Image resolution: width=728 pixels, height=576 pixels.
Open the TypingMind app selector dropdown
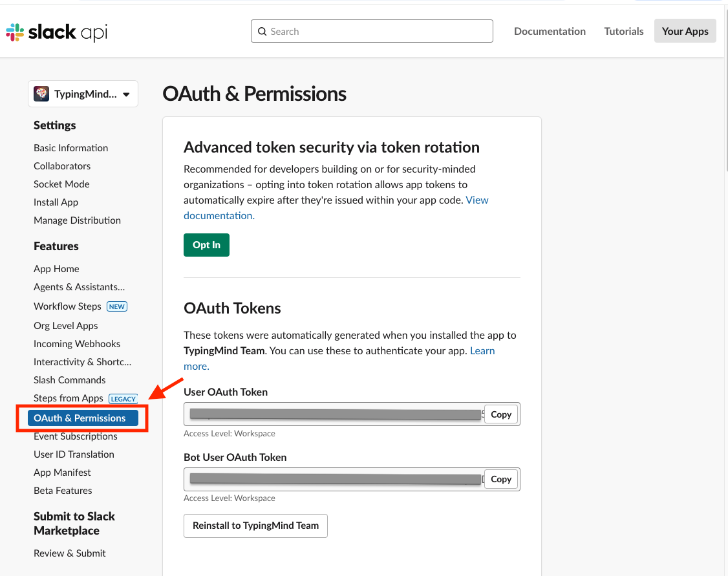(83, 94)
